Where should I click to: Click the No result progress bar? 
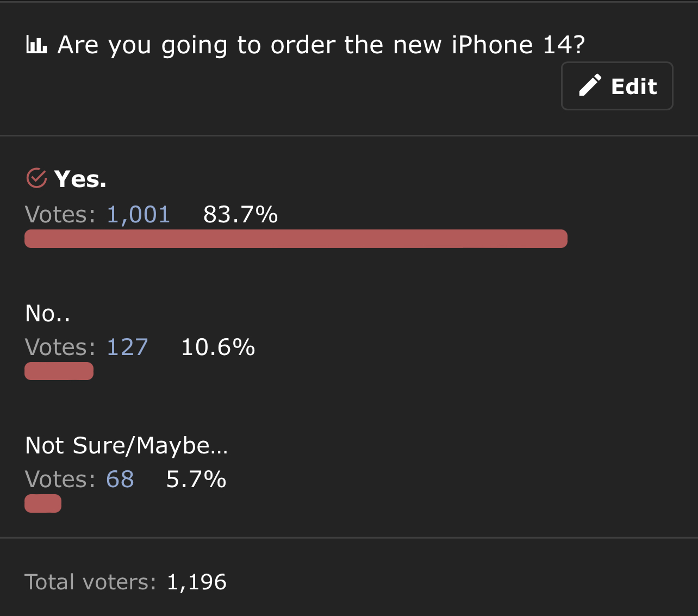[59, 371]
